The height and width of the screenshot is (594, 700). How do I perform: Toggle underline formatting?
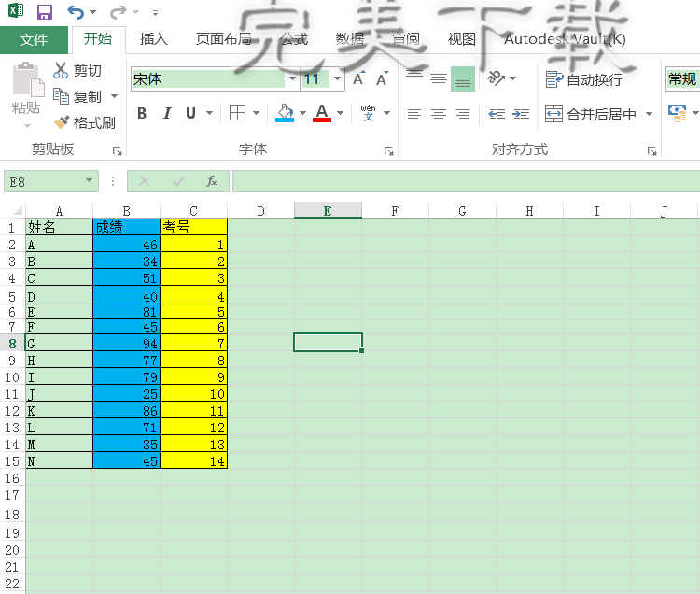click(191, 113)
